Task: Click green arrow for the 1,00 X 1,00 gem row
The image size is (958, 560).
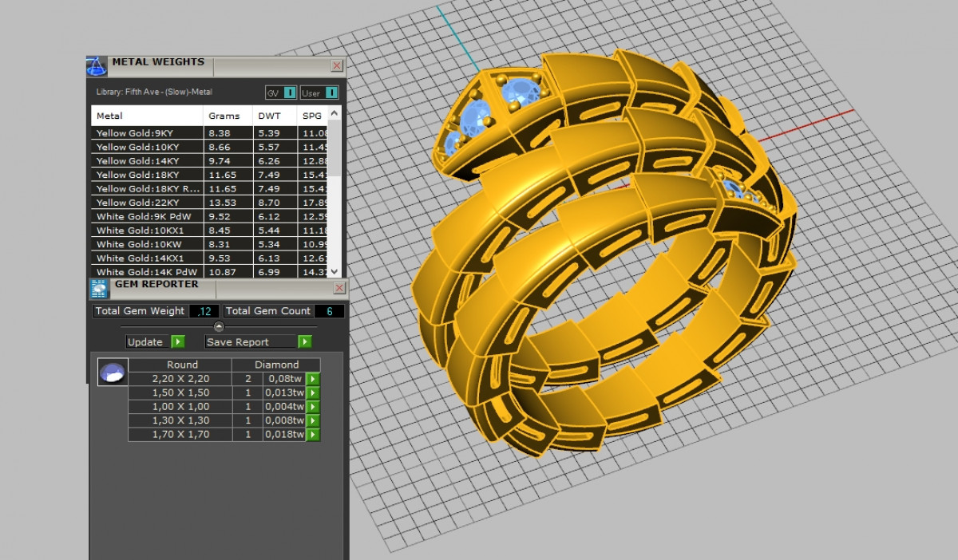Action: pyautogui.click(x=313, y=407)
